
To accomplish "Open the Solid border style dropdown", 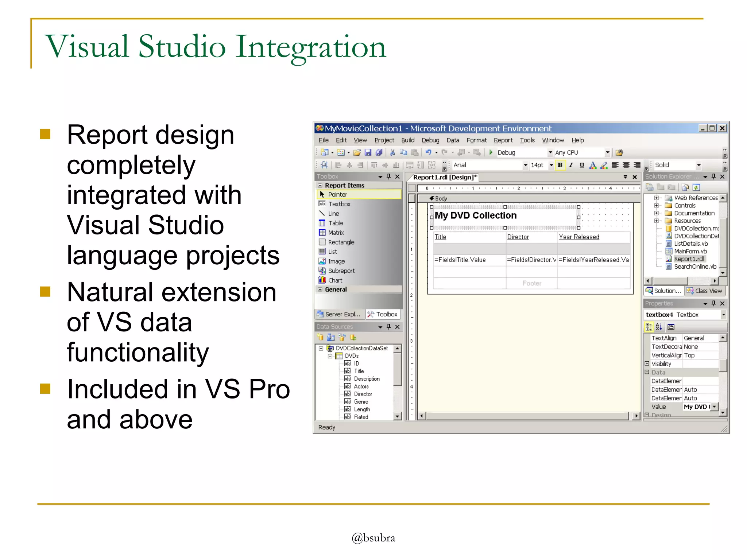I will click(698, 165).
